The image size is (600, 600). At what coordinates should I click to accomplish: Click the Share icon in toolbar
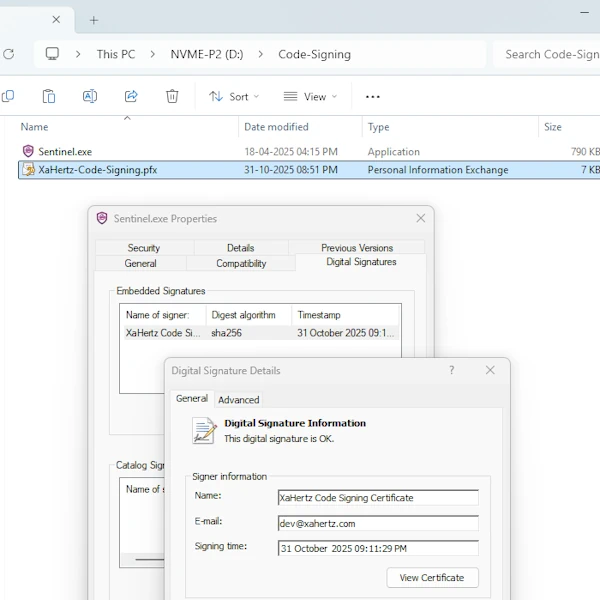tap(131, 96)
